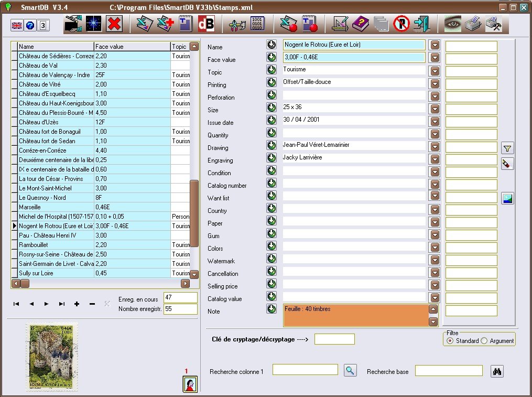Click the Face value column header

[132, 47]
